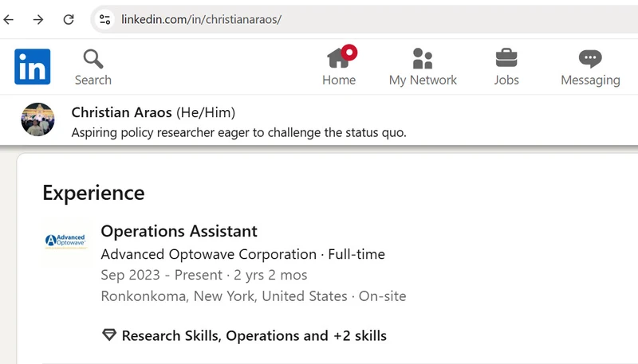This screenshot has width=638, height=364.
Task: Select the Messaging label in navigation
Action: coord(589,80)
